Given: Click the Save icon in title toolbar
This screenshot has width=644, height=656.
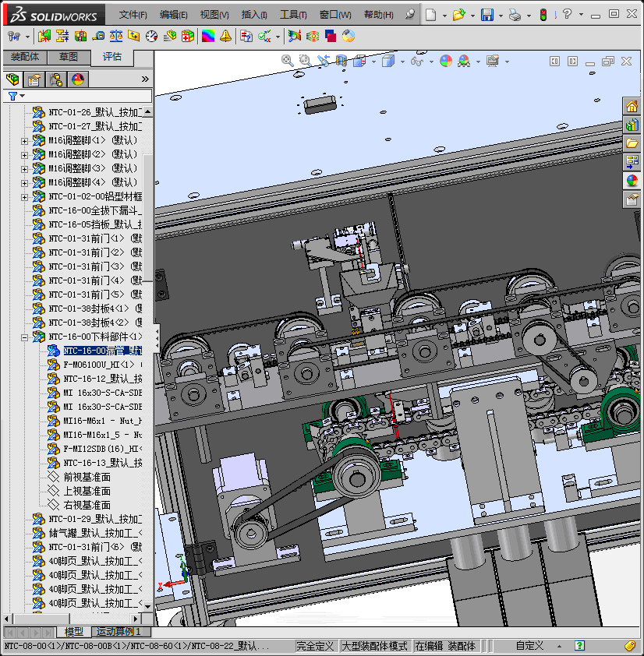Looking at the screenshot, I should [487, 14].
